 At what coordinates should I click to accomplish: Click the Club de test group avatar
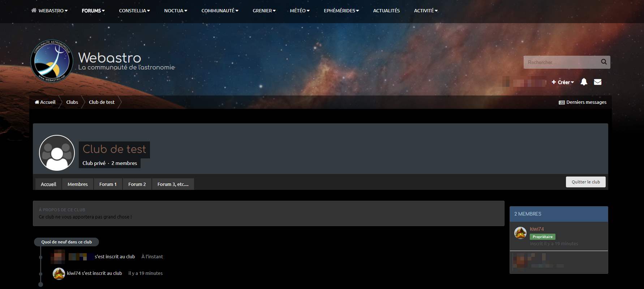57,153
